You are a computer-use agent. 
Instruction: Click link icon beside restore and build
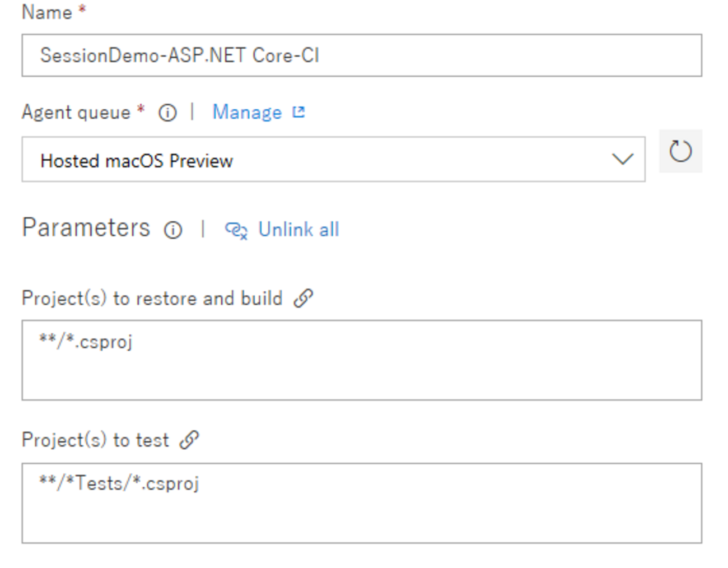pos(304,298)
